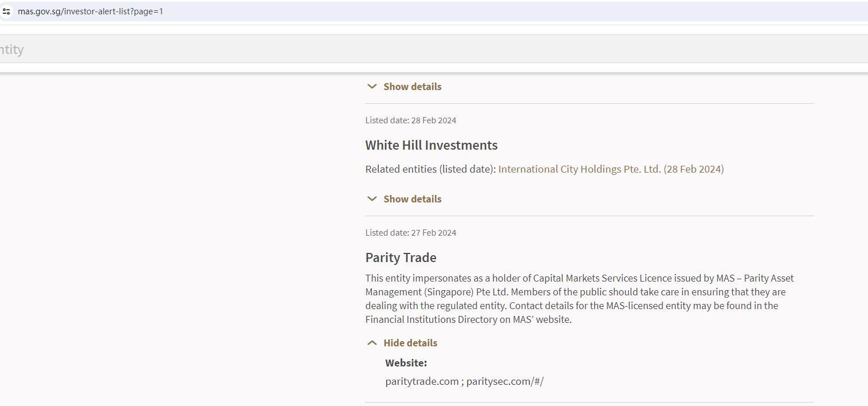Click the down chevron under White Hill Investments
This screenshot has height=406, width=868.
coord(372,199)
